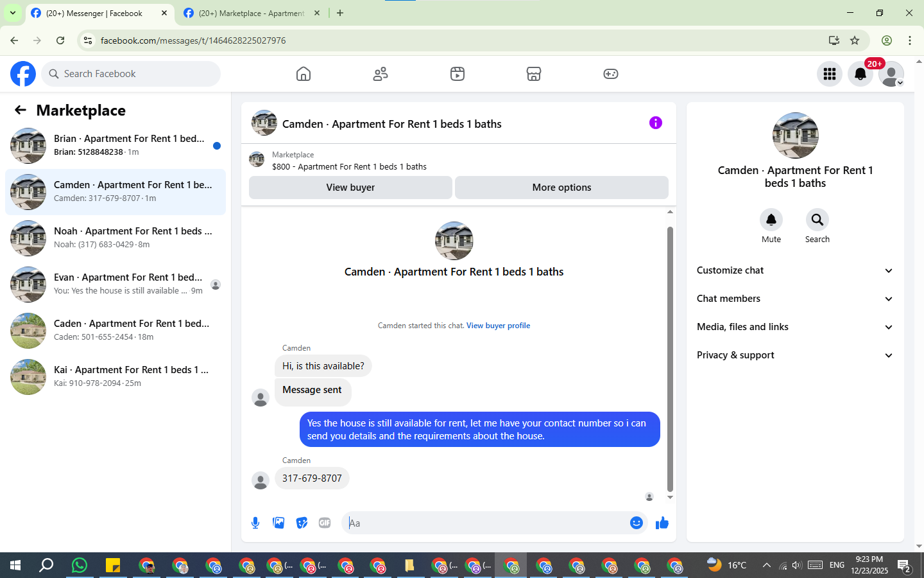924x578 pixels.
Task: Expand Privacy & support section
Action: point(795,355)
